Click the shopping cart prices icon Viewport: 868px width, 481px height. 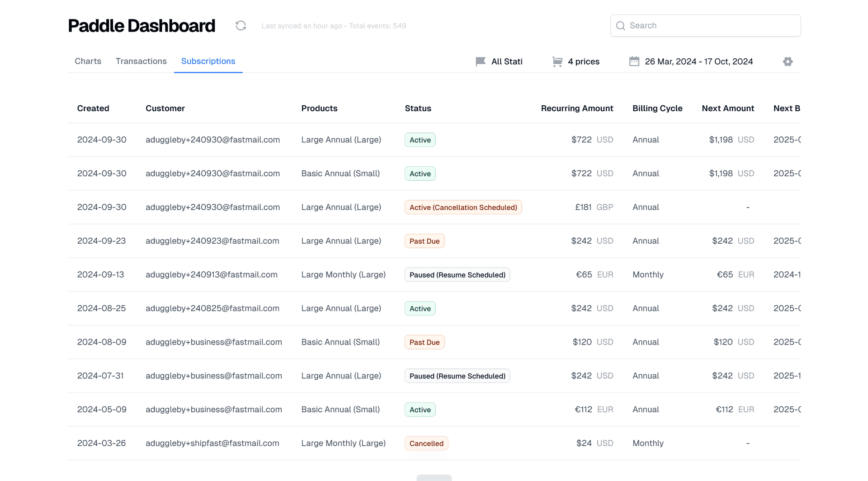[x=557, y=61]
